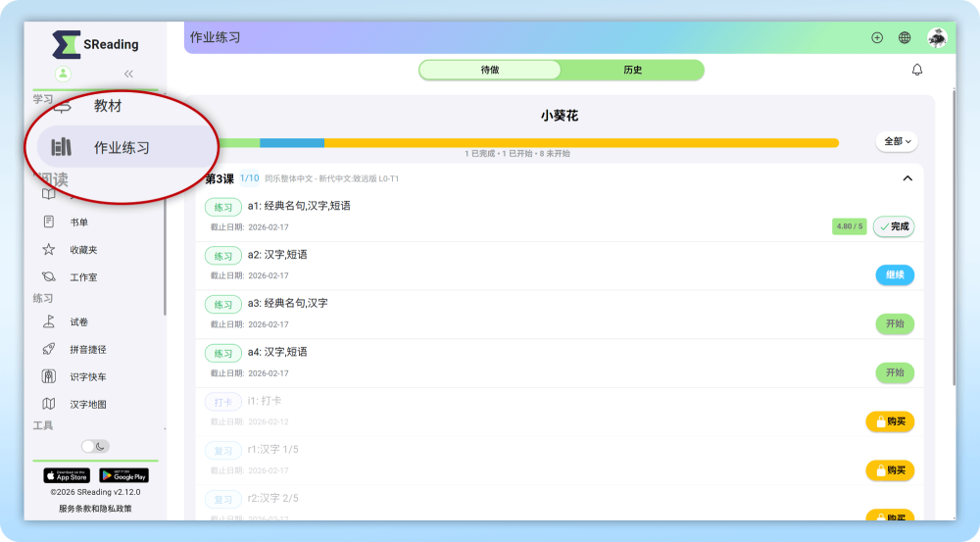Open the notifications bell icon
The image size is (980, 542).
tap(917, 70)
